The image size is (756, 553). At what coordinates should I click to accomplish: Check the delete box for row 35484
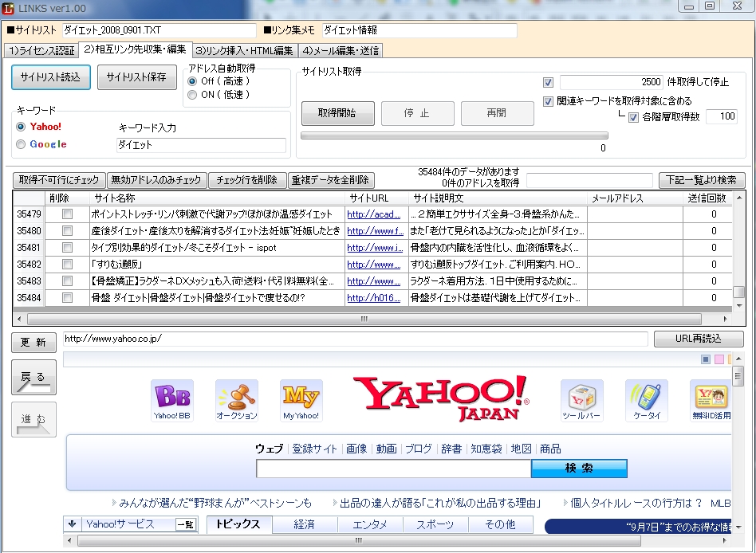[68, 298]
